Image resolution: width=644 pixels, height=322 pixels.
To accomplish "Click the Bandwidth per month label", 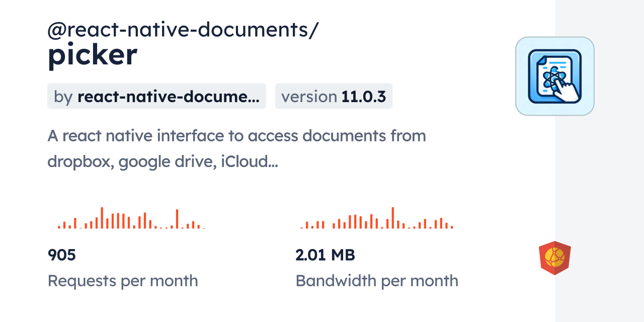I will click(377, 281).
